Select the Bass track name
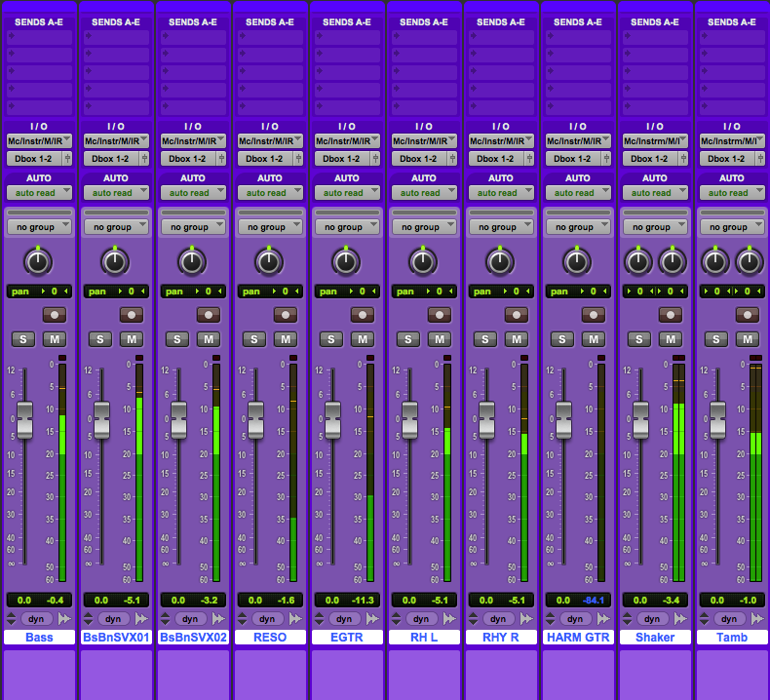 point(39,638)
